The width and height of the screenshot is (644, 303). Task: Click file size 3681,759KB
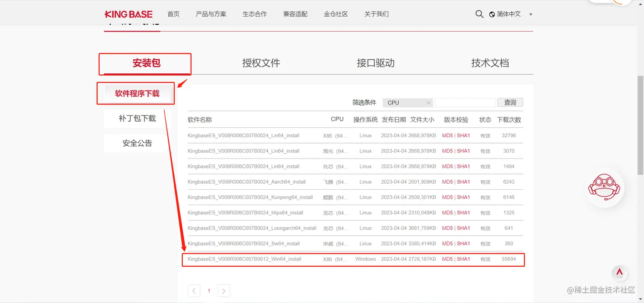(422, 228)
